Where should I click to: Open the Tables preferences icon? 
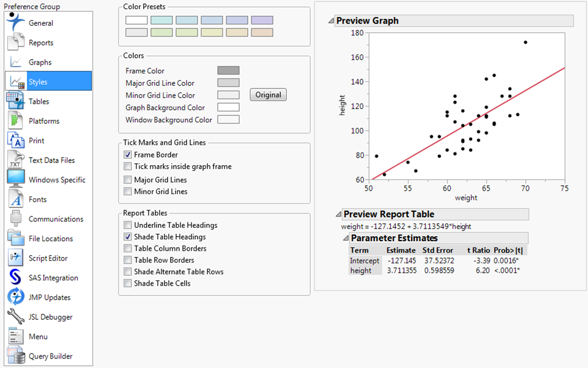click(16, 101)
